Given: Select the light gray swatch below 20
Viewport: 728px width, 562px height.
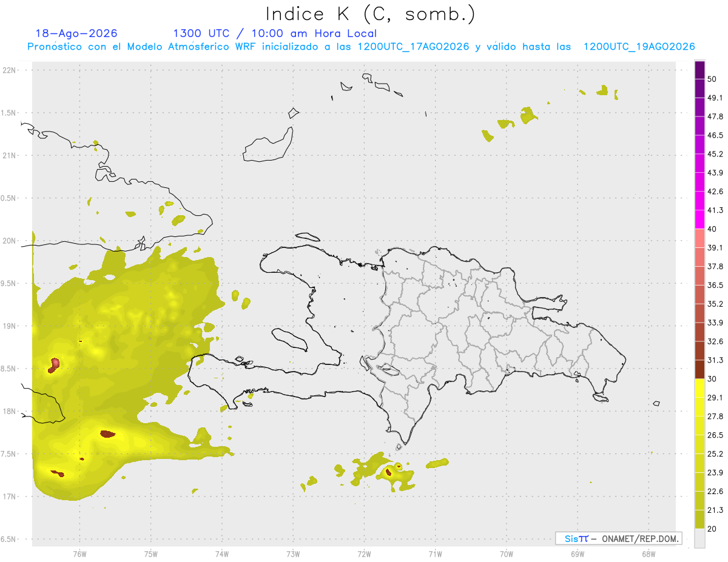Looking at the screenshot, I should coord(699,538).
